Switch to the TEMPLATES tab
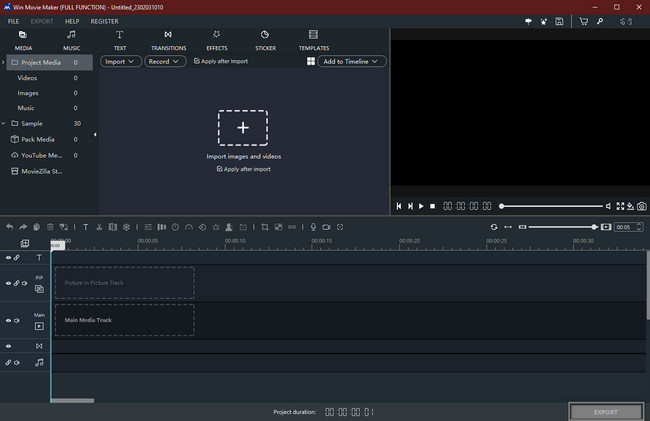Screen dimensions: 650x421 314,41
